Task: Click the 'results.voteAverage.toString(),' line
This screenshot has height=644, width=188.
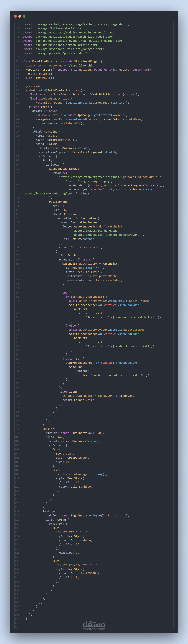Action: [x=81, y=474]
